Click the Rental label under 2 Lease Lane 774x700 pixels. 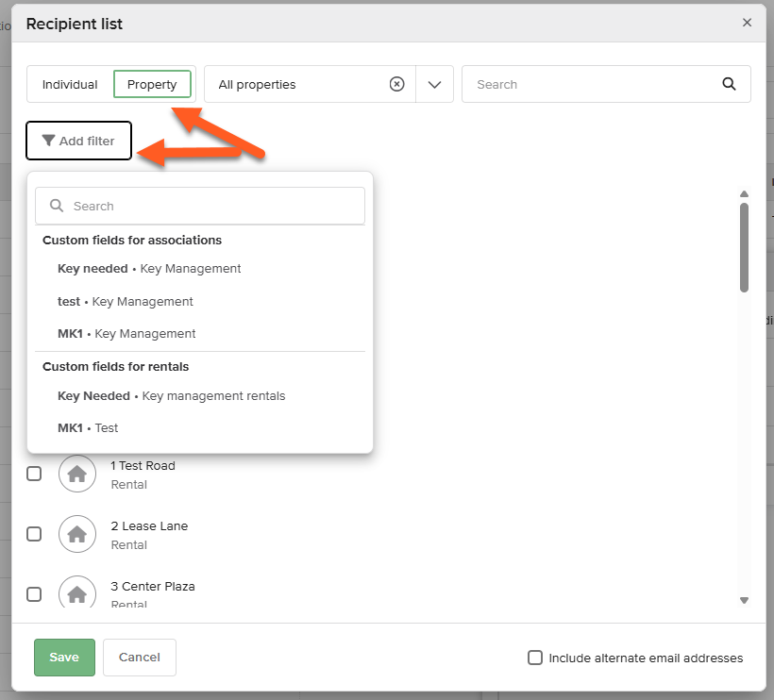point(128,544)
